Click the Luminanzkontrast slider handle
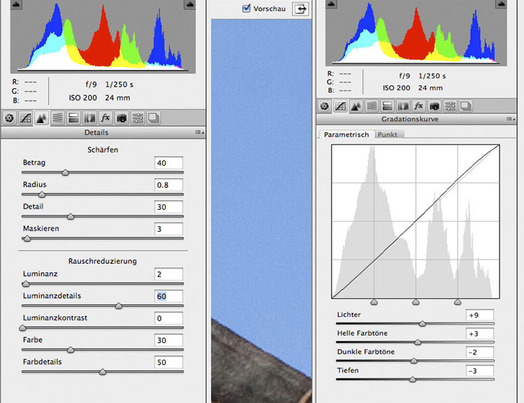This screenshot has height=403, width=524. point(23,328)
